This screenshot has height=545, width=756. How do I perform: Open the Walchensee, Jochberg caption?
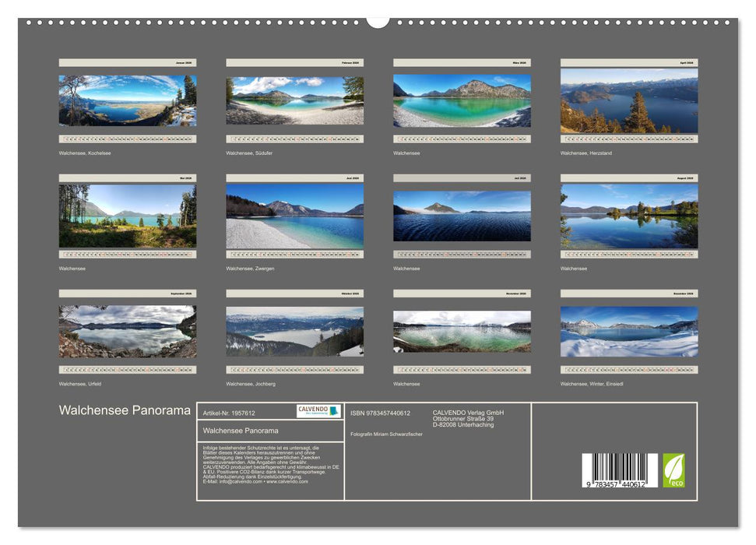(x=249, y=383)
